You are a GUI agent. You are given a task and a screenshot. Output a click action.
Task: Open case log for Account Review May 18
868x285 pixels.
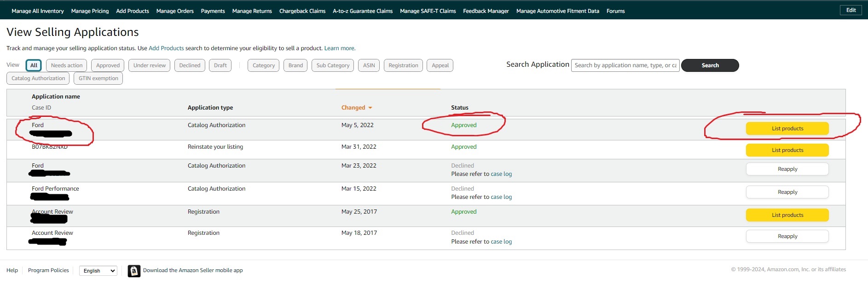(x=501, y=242)
